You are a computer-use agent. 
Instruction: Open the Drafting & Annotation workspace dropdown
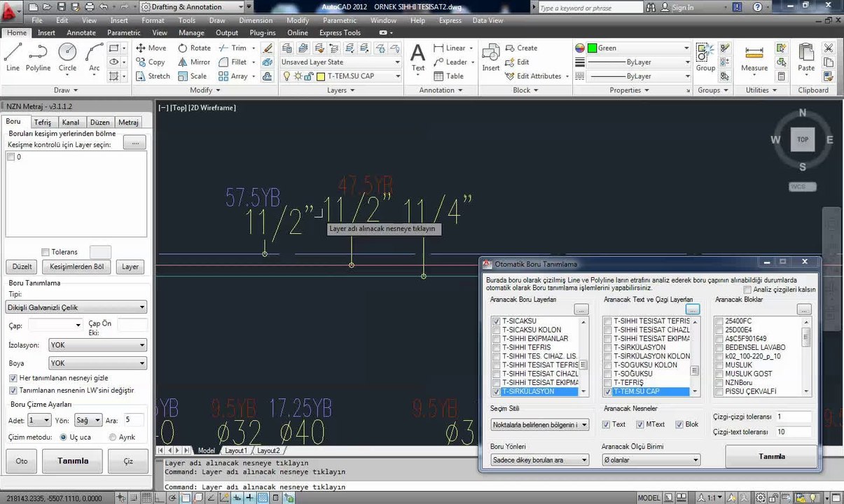(192, 7)
